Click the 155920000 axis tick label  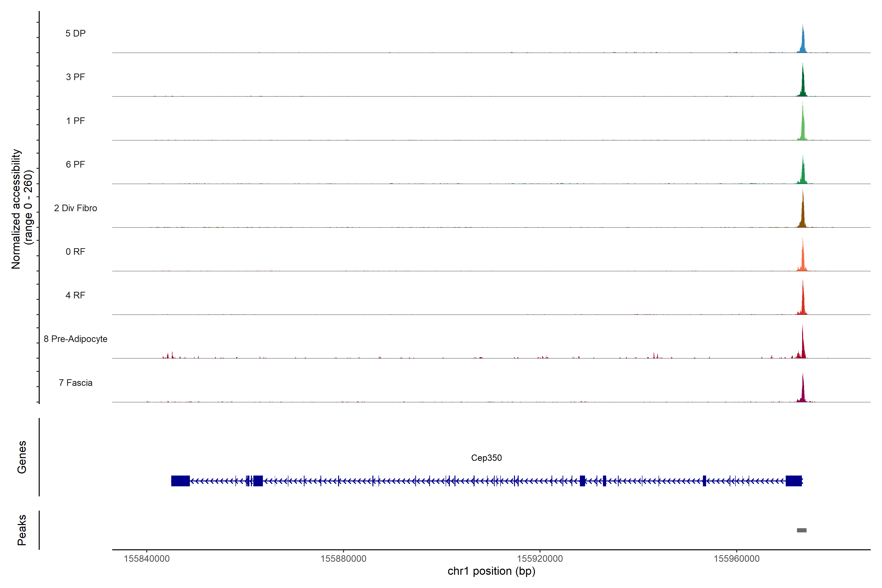tap(540, 559)
